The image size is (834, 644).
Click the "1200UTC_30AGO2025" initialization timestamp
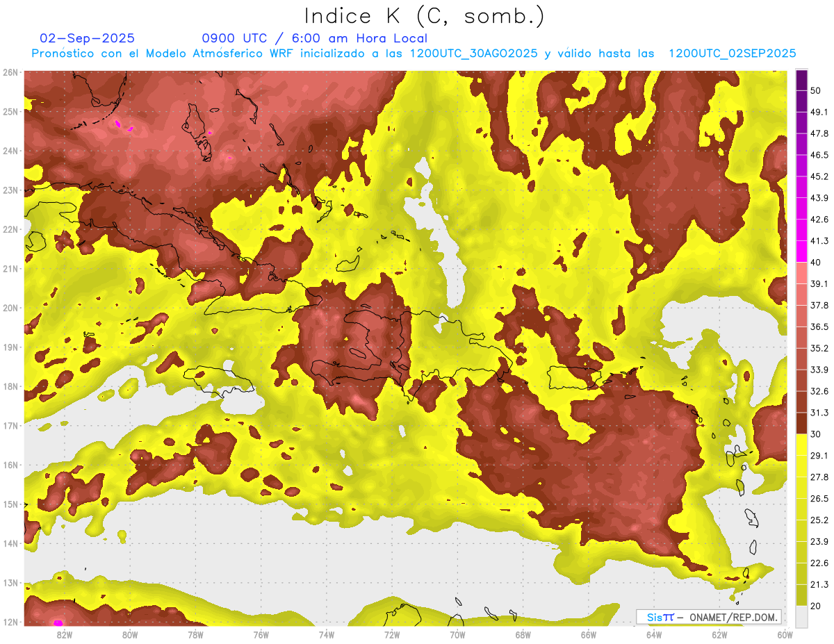tap(473, 53)
